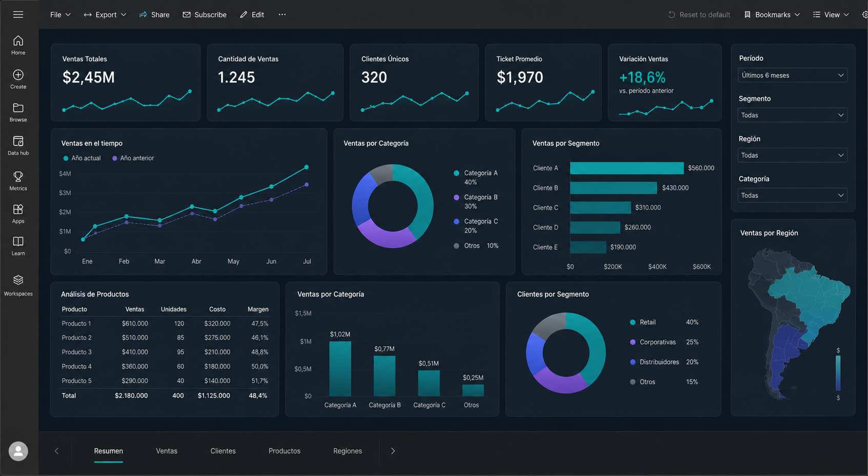Image resolution: width=868 pixels, height=476 pixels.
Task: Switch to the Productos page tab
Action: coord(285,451)
